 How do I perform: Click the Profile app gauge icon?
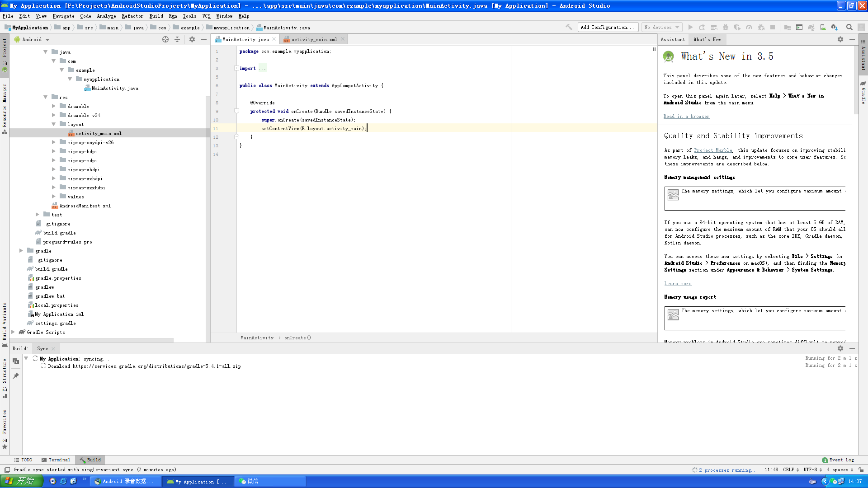(x=749, y=27)
